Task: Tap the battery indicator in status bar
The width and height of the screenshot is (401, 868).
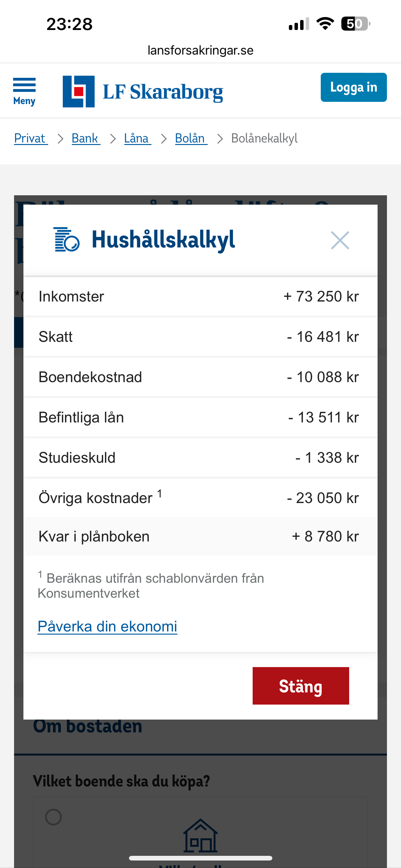Action: click(355, 24)
